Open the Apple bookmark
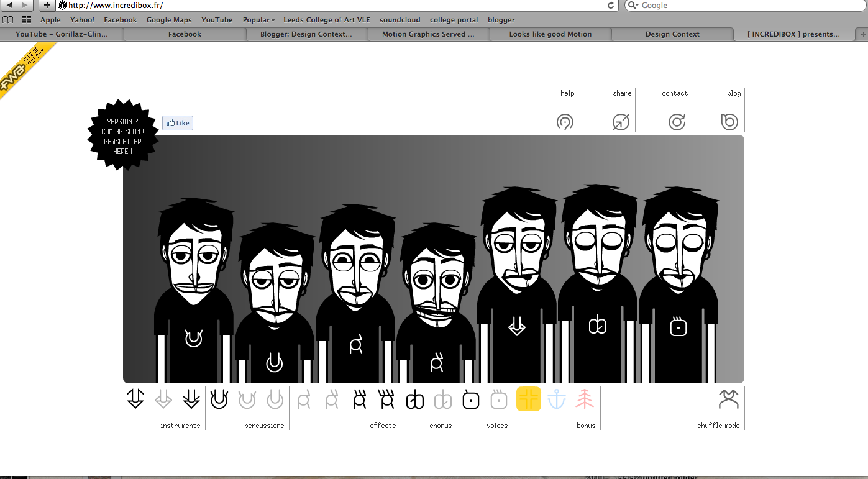The width and height of the screenshot is (868, 479). tap(51, 20)
